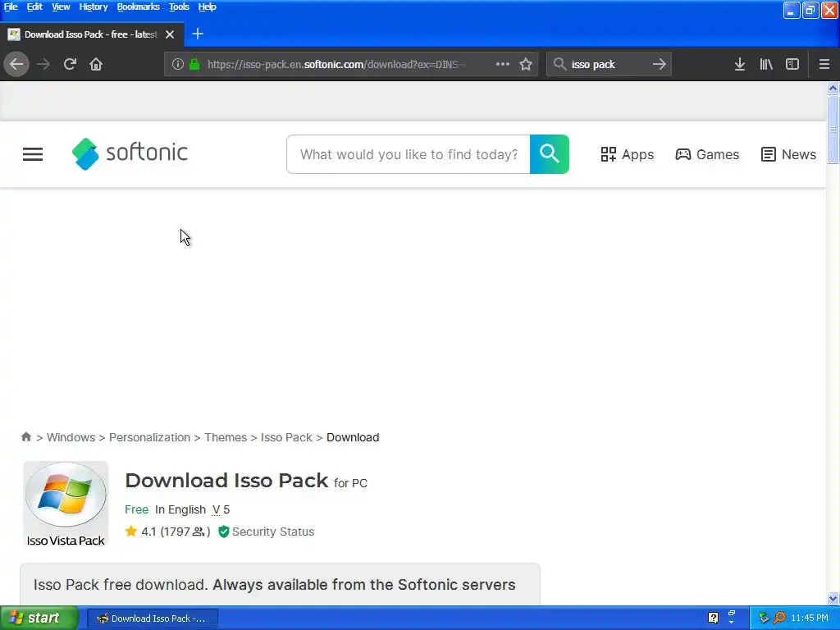Viewport: 840px width, 630px height.
Task: Open the Windows breadcrumb link
Action: point(71,437)
